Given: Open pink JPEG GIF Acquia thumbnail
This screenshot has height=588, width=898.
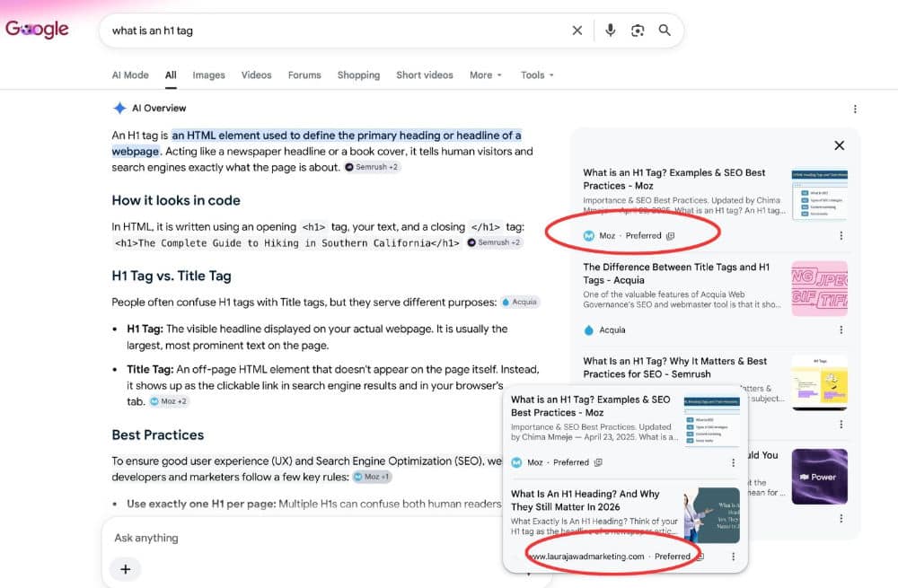Looking at the screenshot, I should (819, 288).
